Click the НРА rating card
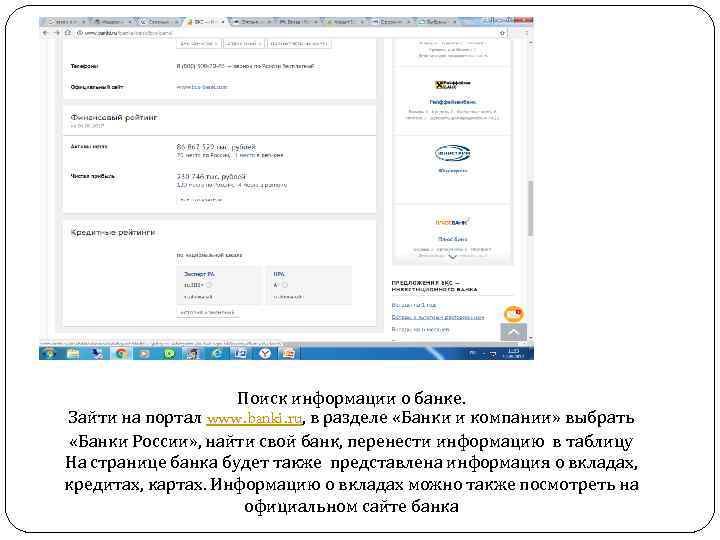Viewport: 720px width, 540px height. (309, 285)
